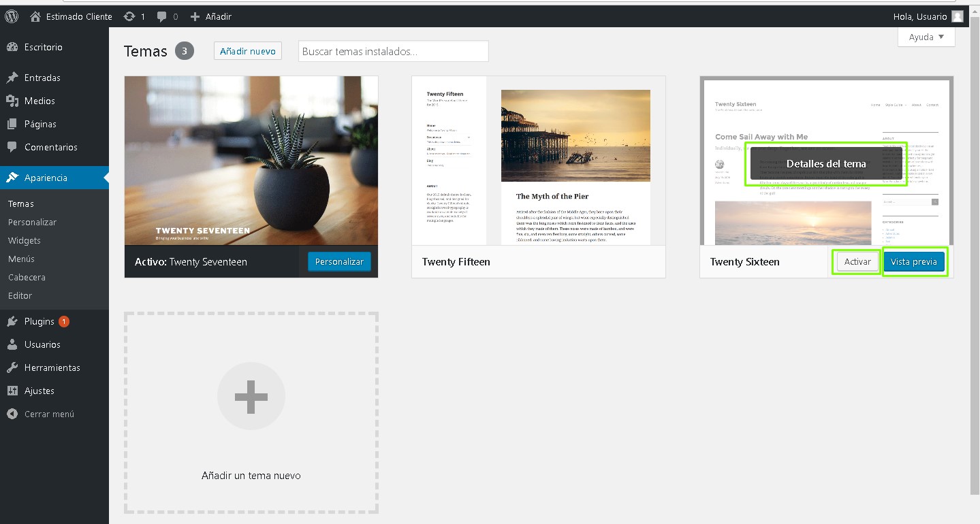Click the Escritorio dashboard icon
Screen dimensions: 980x524
(12, 47)
